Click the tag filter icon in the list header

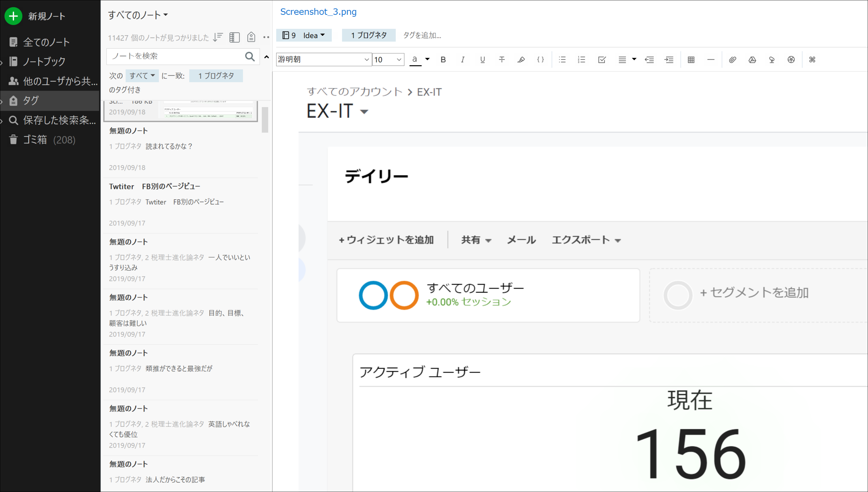(x=251, y=37)
